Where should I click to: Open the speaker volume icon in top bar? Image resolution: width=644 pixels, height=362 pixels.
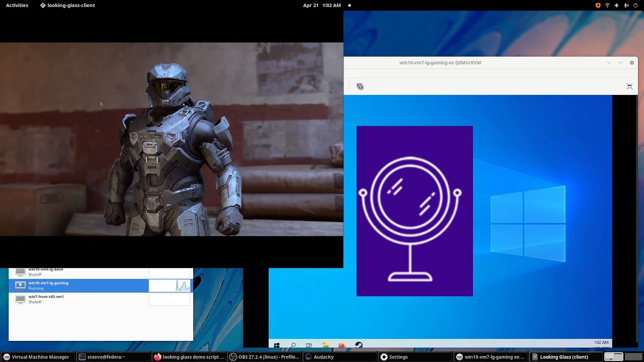coord(617,5)
